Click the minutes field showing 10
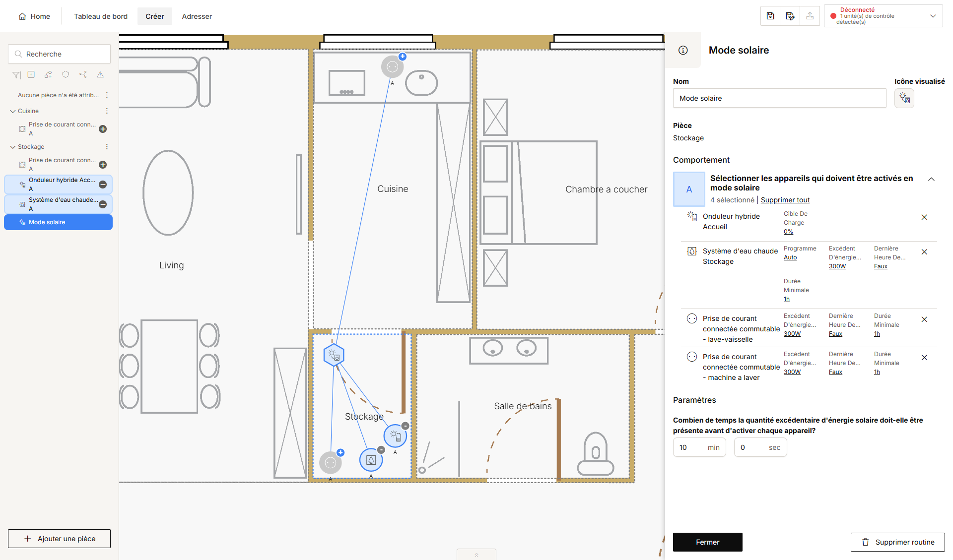This screenshot has height=560, width=953. point(699,447)
